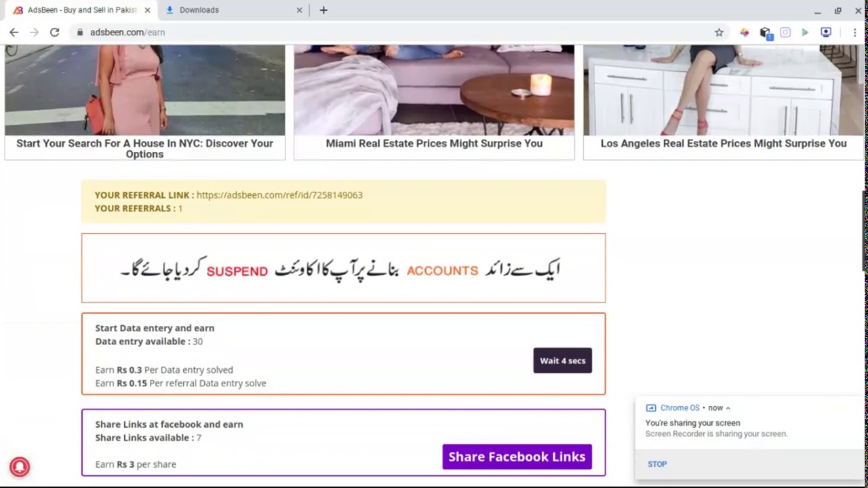Restore the Chrome window size
This screenshot has height=488, width=868.
838,11
